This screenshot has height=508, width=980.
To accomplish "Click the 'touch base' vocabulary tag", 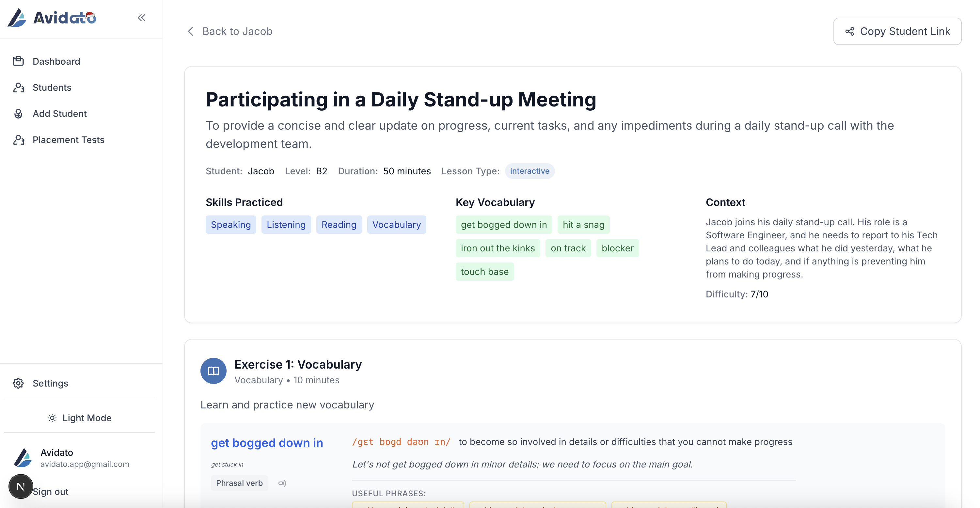I will 485,271.
